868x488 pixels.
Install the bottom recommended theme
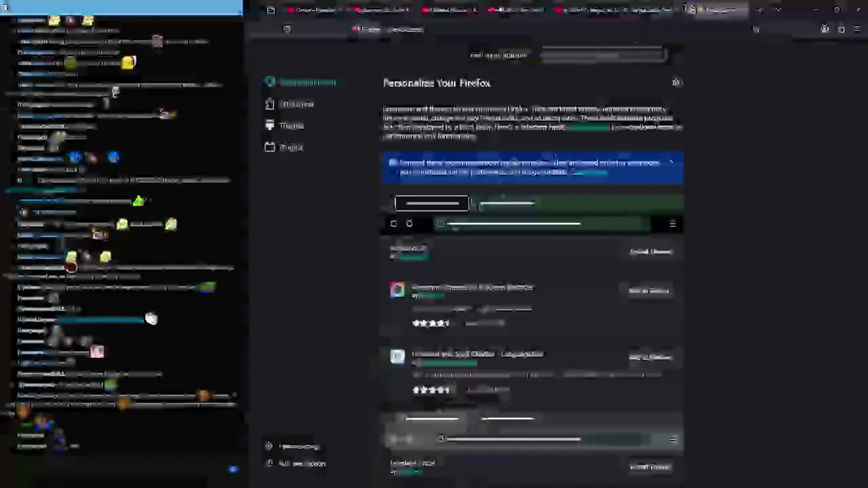[650, 467]
